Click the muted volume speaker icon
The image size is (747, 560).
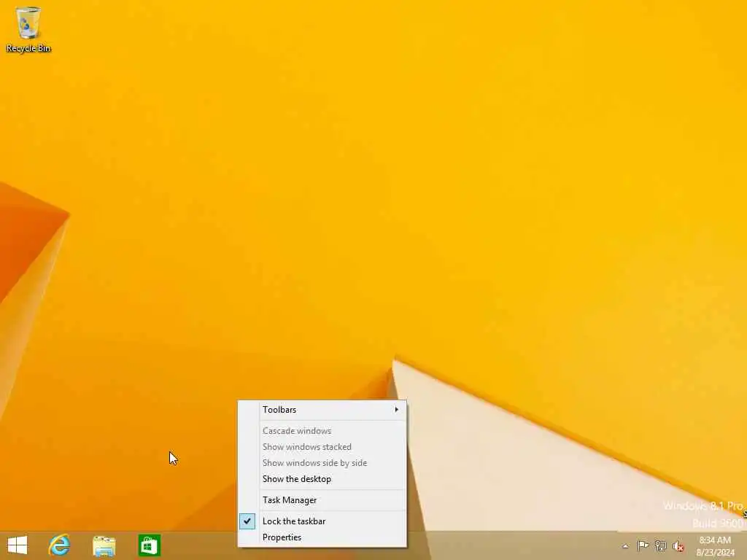click(678, 546)
